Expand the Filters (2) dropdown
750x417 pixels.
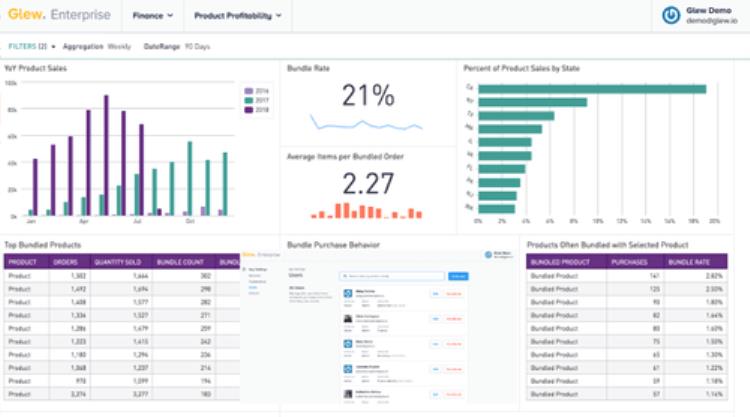point(31,46)
